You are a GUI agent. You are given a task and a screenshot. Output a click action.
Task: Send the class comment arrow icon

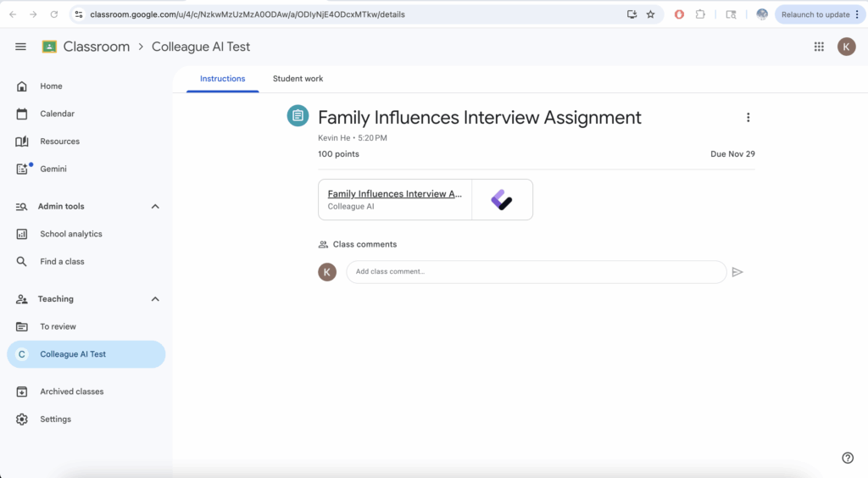[x=737, y=272]
